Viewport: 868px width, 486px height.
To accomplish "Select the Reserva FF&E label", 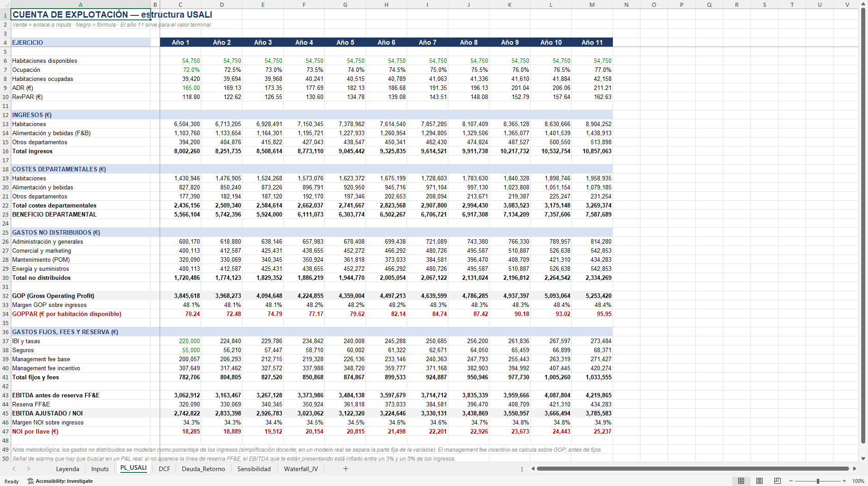I will coord(81,404).
